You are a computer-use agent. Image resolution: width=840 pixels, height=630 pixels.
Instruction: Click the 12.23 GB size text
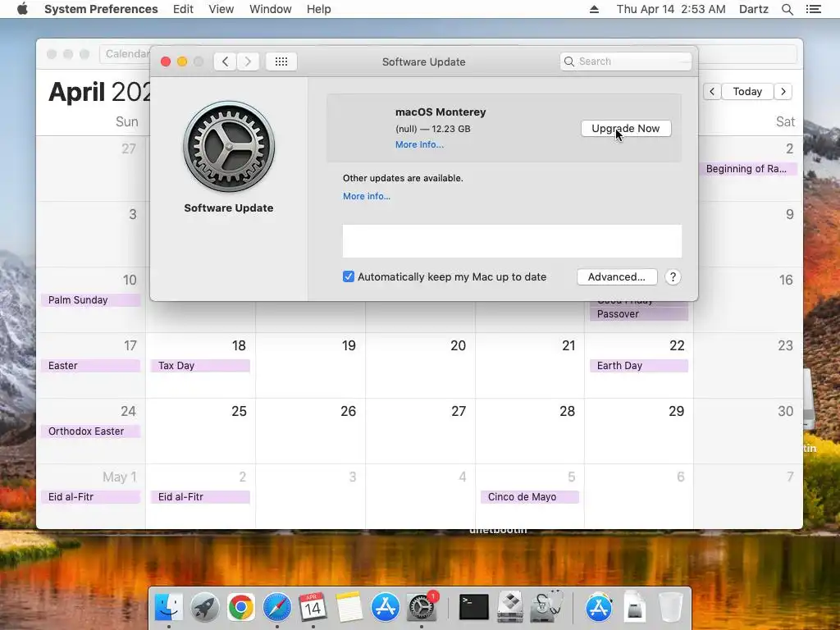(x=450, y=129)
